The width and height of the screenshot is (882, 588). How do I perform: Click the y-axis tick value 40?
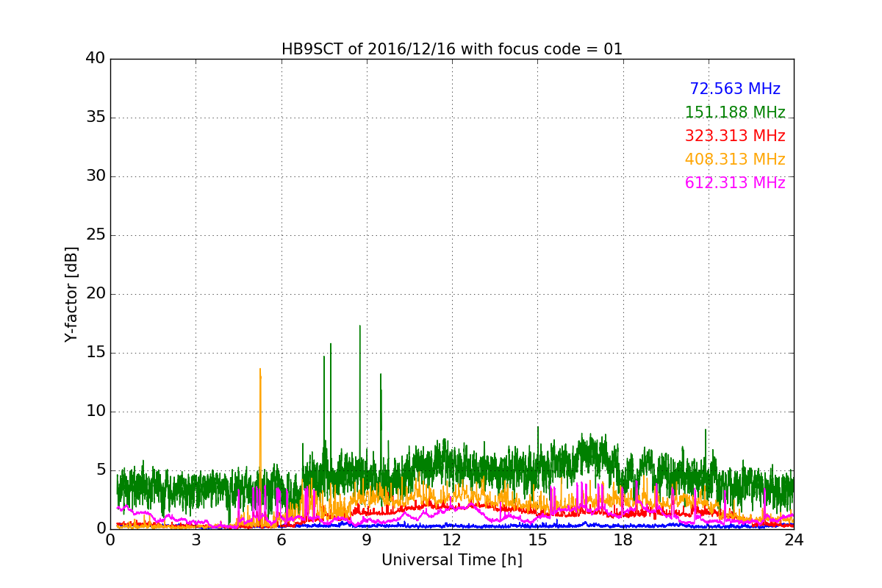click(x=96, y=59)
